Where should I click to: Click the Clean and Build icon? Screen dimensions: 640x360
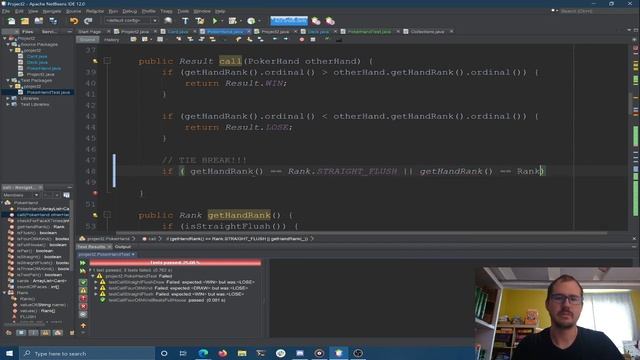(x=200, y=21)
